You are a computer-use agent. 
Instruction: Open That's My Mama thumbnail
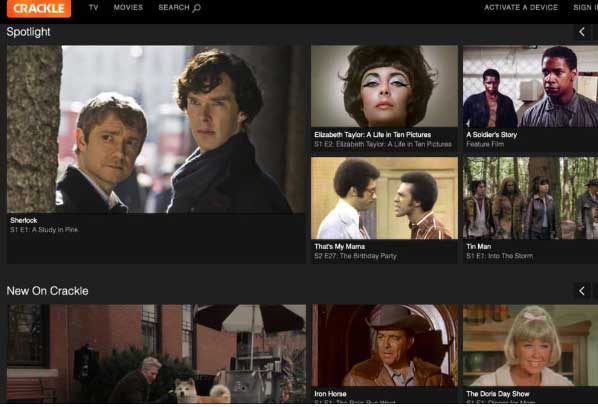[x=384, y=198]
